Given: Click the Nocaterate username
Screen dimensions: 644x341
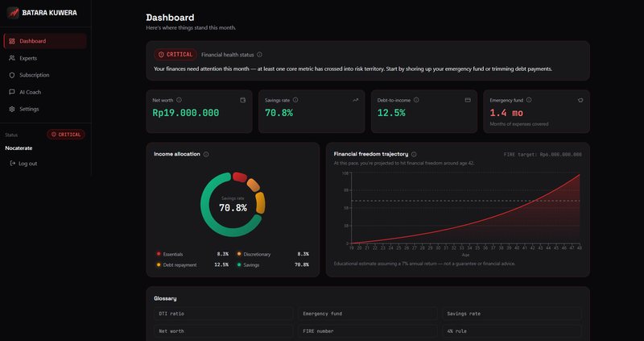Looking at the screenshot, I should pos(19,148).
